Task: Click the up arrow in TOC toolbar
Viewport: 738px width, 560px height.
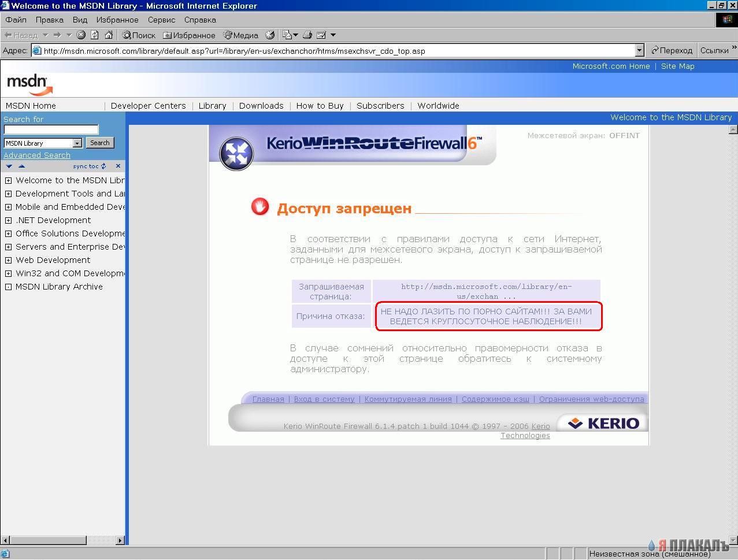Action: (x=22, y=166)
